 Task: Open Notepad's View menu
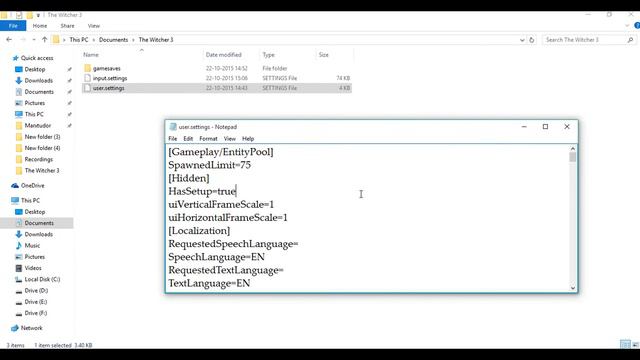tap(229, 139)
